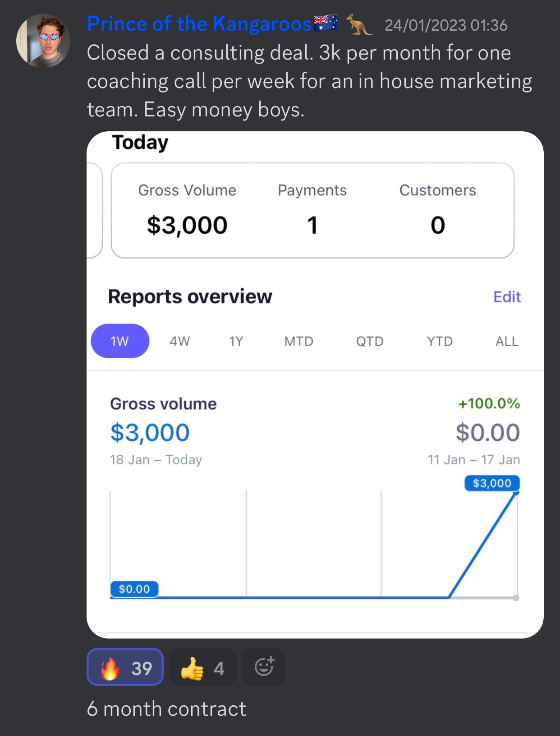Viewport: 560px width, 736px height.
Task: Click the Edit link in Reports overview
Action: coord(507,297)
